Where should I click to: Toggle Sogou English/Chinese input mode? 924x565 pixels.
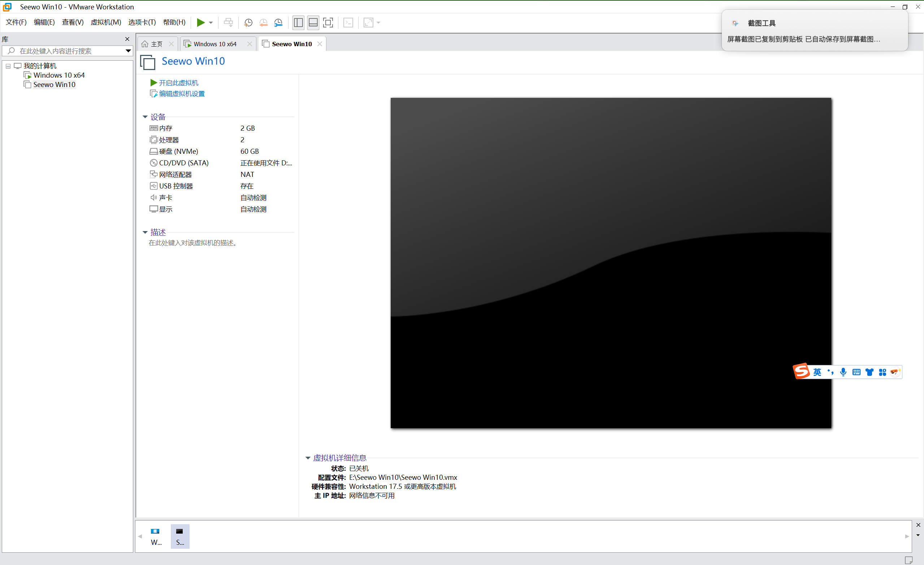coord(817,372)
